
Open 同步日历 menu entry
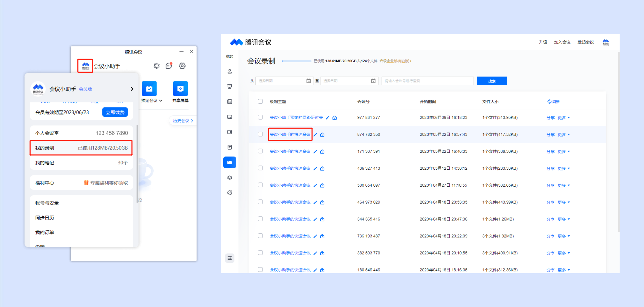click(81, 218)
